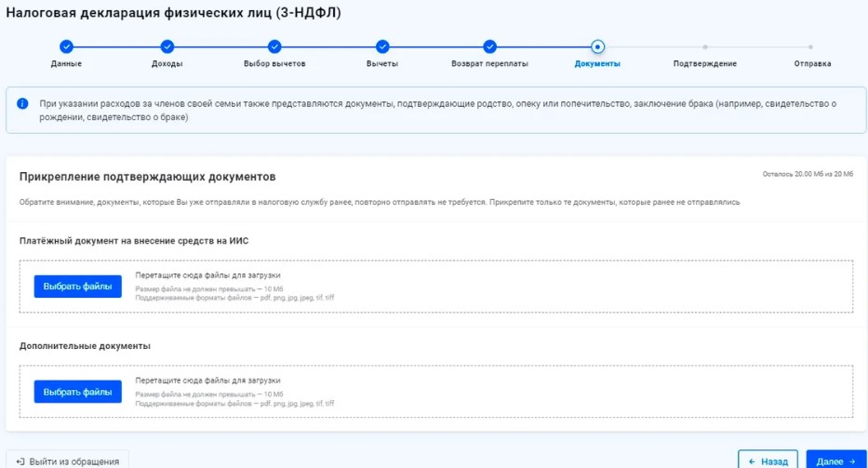The height and width of the screenshot is (468, 868).
Task: Click the Далее button
Action: 835,461
